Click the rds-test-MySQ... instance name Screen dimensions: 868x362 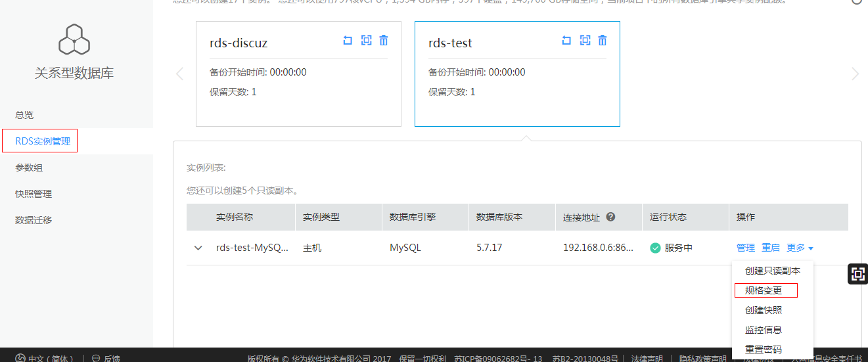[252, 248]
